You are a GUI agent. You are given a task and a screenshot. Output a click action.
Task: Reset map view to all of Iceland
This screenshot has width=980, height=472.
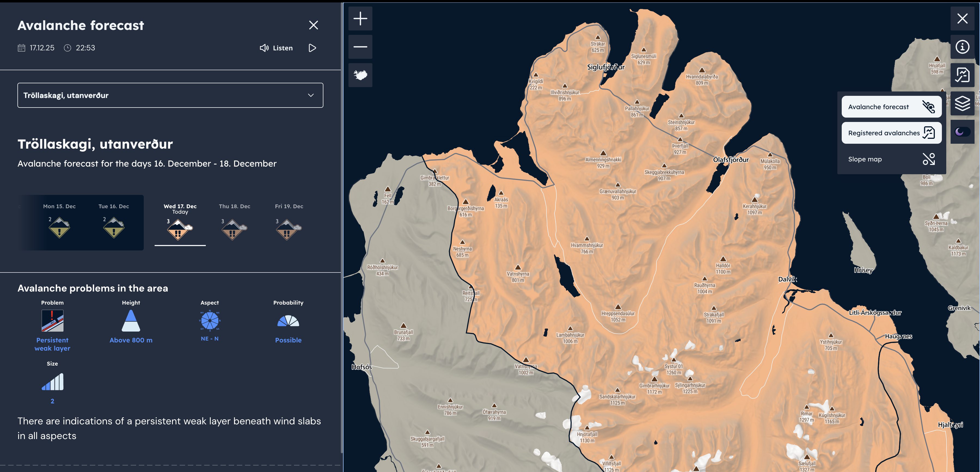pyautogui.click(x=360, y=75)
